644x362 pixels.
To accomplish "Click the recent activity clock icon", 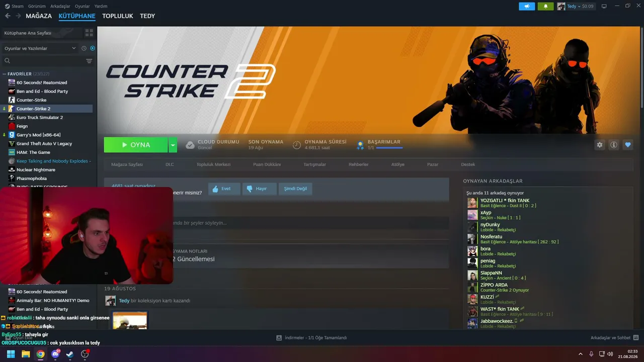I will pos(84,48).
